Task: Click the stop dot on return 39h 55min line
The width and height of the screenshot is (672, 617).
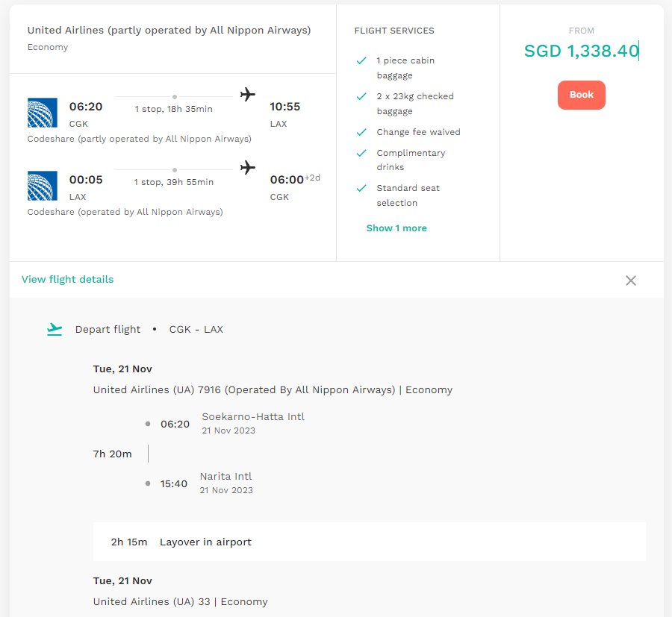Action: tap(175, 170)
